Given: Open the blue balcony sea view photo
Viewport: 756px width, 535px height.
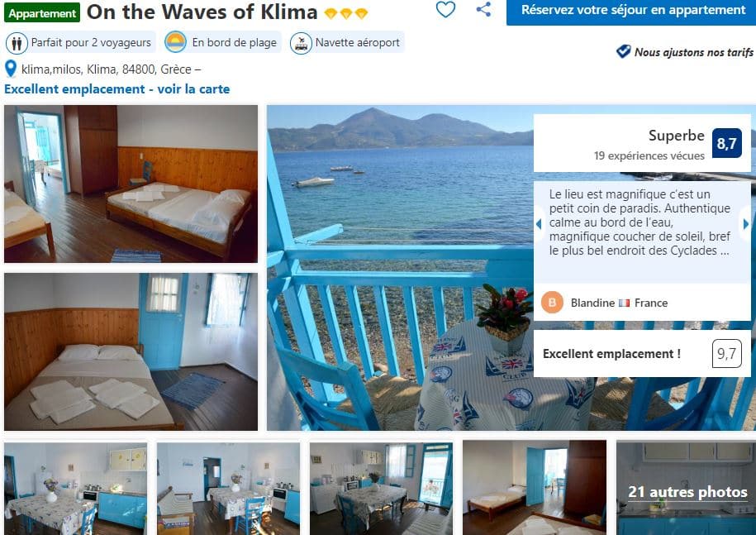Looking at the screenshot, I should click(400, 268).
